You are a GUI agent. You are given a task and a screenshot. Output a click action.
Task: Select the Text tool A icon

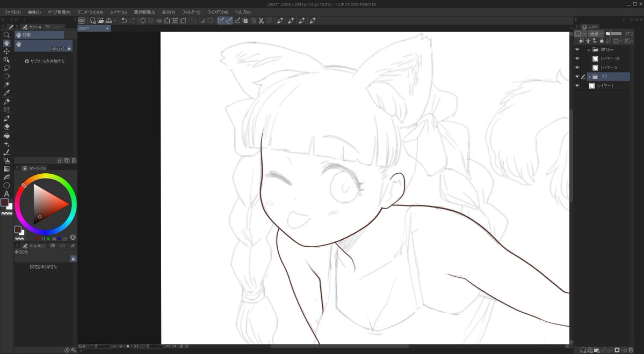(6, 194)
